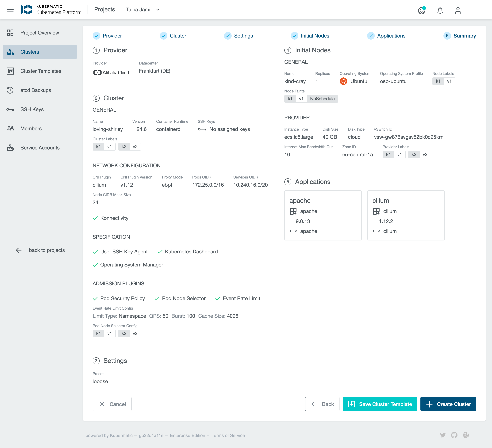The width and height of the screenshot is (492, 448).
Task: Go to Project Overview
Action: tap(40, 33)
